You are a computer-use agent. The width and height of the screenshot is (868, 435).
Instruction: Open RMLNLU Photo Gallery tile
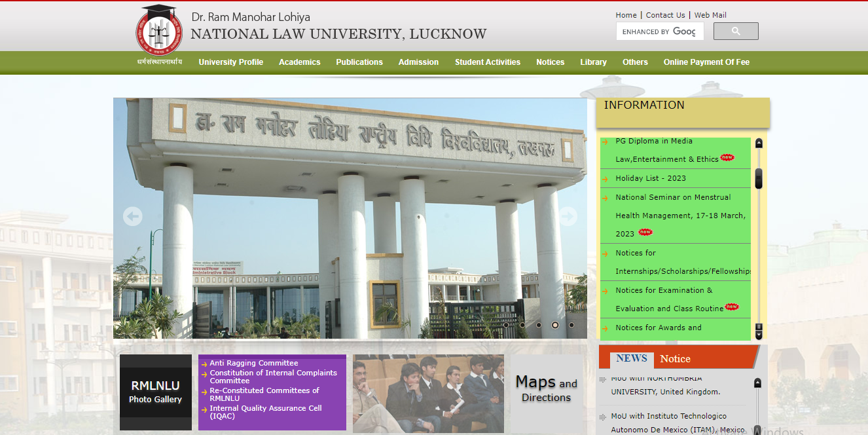point(156,392)
